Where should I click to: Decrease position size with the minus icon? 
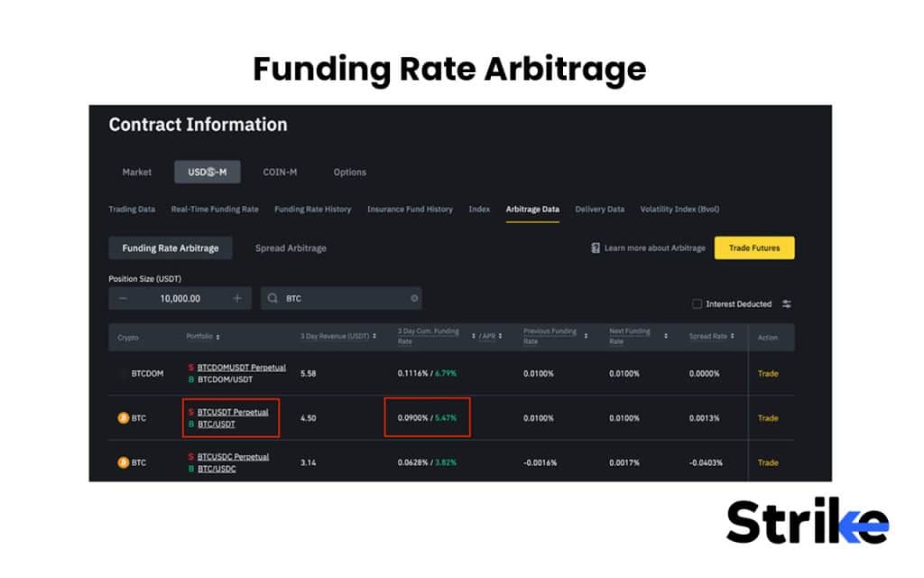click(x=123, y=297)
